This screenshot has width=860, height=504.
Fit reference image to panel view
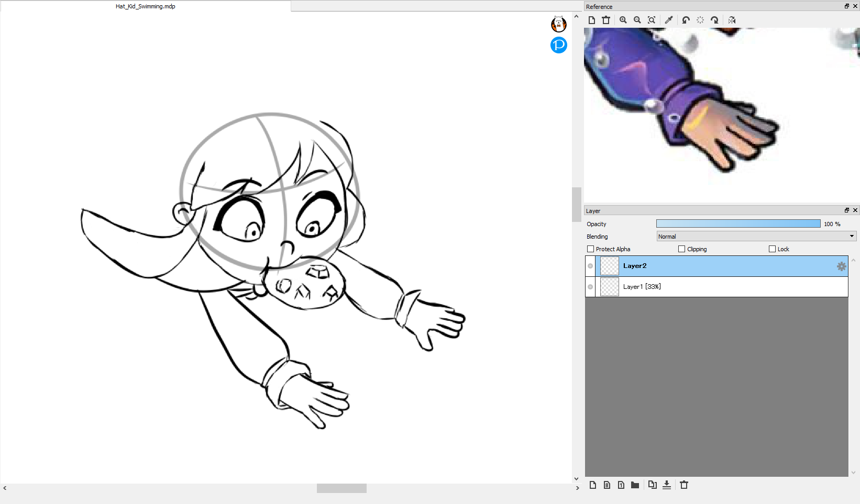click(x=652, y=20)
